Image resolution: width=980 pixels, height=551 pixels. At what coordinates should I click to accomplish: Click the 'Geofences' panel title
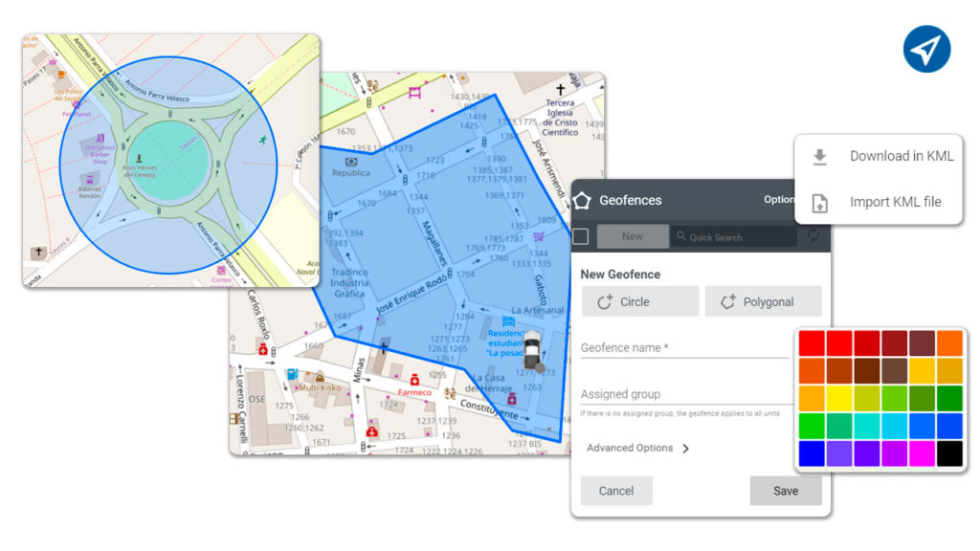pyautogui.click(x=630, y=201)
